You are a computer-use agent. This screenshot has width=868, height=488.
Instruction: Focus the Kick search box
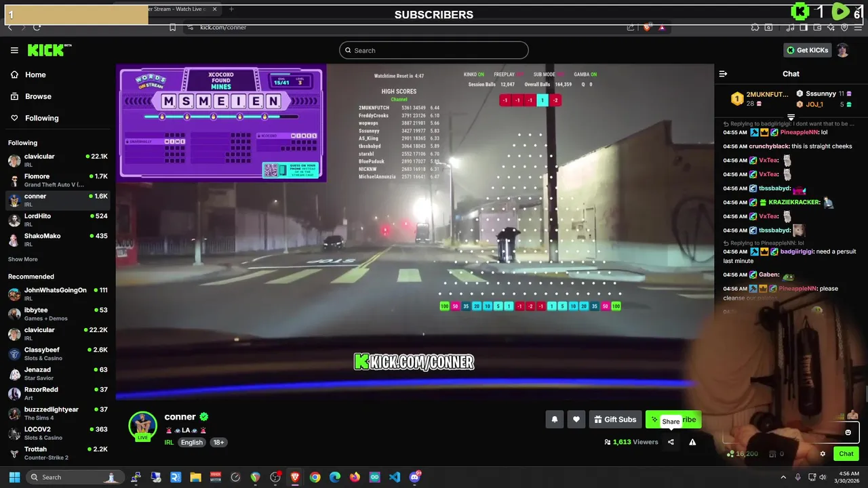[434, 50]
